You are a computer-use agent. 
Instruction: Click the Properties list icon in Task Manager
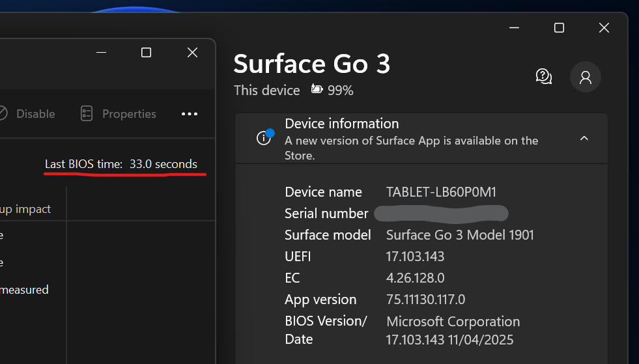tap(87, 114)
